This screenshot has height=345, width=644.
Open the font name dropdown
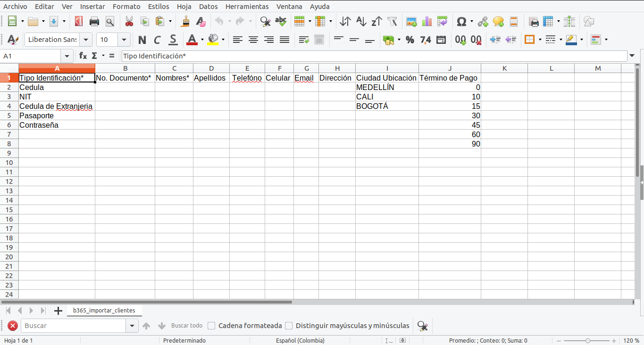pyautogui.click(x=86, y=40)
